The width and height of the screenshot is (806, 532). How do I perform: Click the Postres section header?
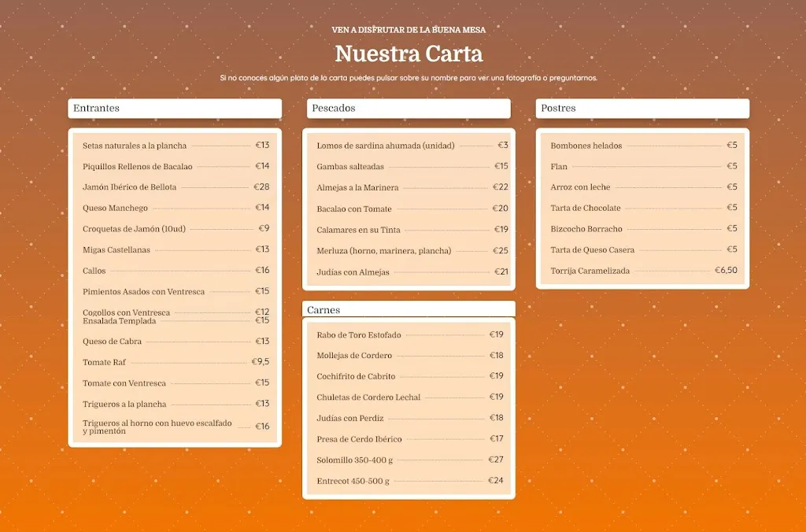point(557,108)
